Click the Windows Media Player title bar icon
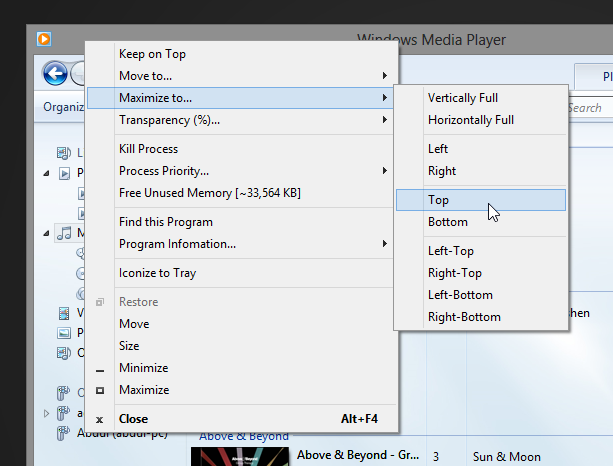The width and height of the screenshot is (613, 466). (44, 39)
